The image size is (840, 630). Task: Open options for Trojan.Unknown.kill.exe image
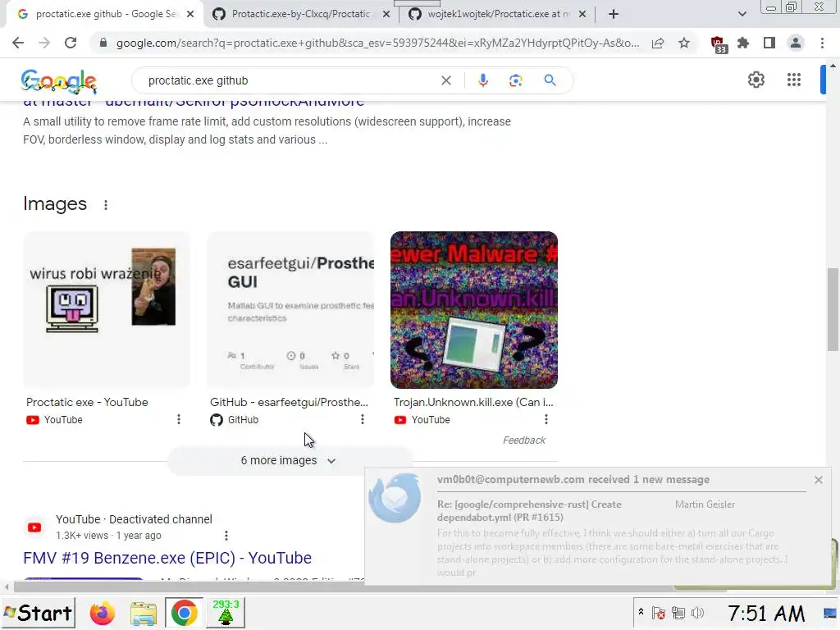[546, 419]
